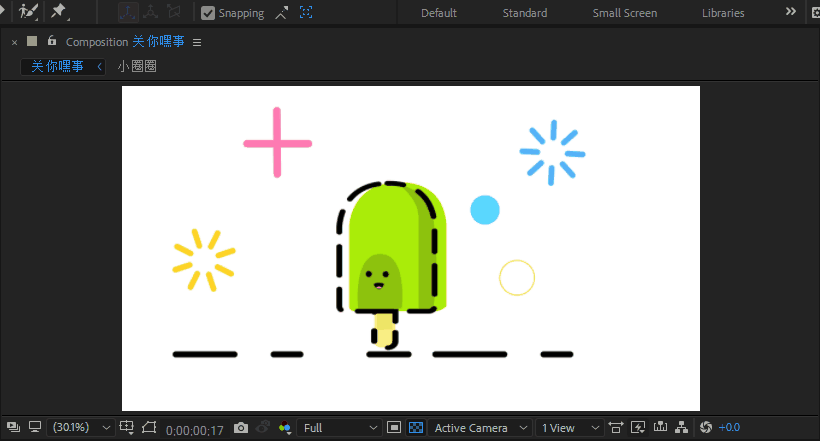Switch to World Axis mode
Image resolution: width=820 pixels, height=441 pixels.
151,12
